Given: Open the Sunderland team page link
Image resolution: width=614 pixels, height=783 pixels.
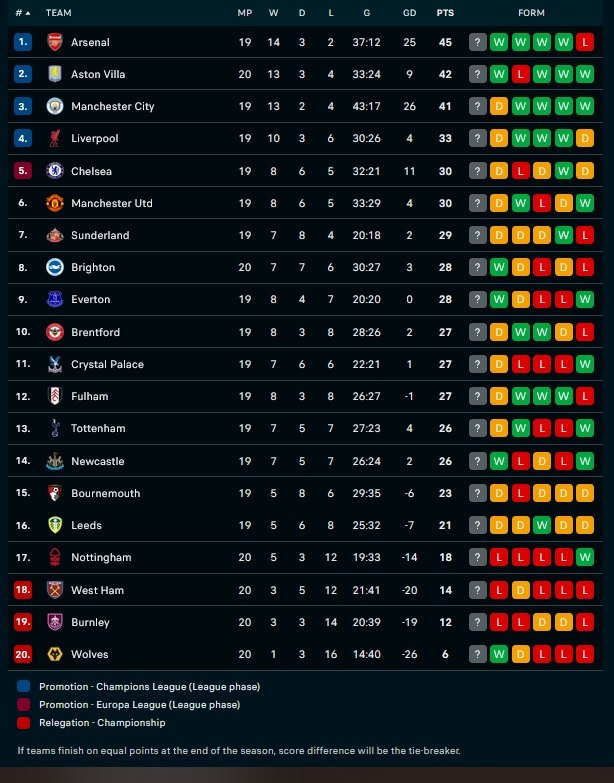Looking at the screenshot, I should [100, 235].
